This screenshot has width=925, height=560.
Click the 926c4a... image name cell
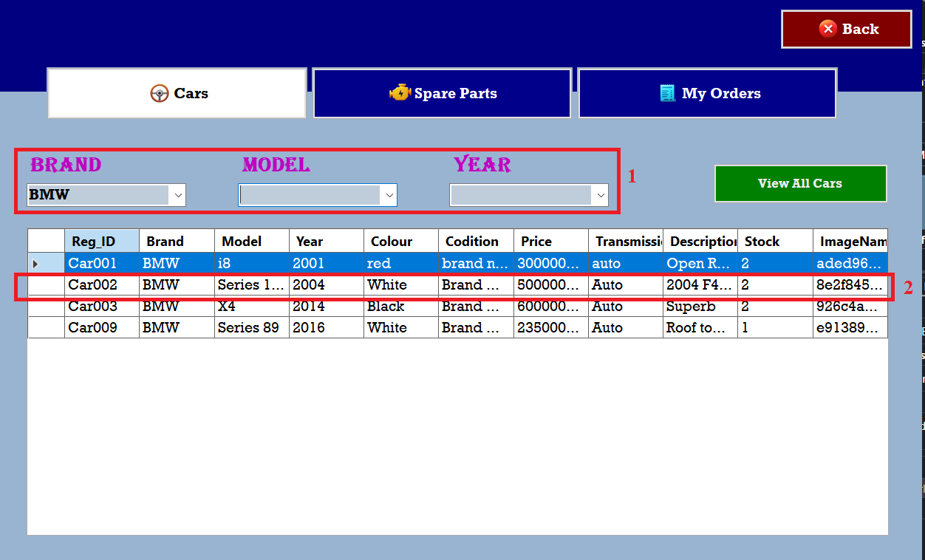pyautogui.click(x=850, y=307)
